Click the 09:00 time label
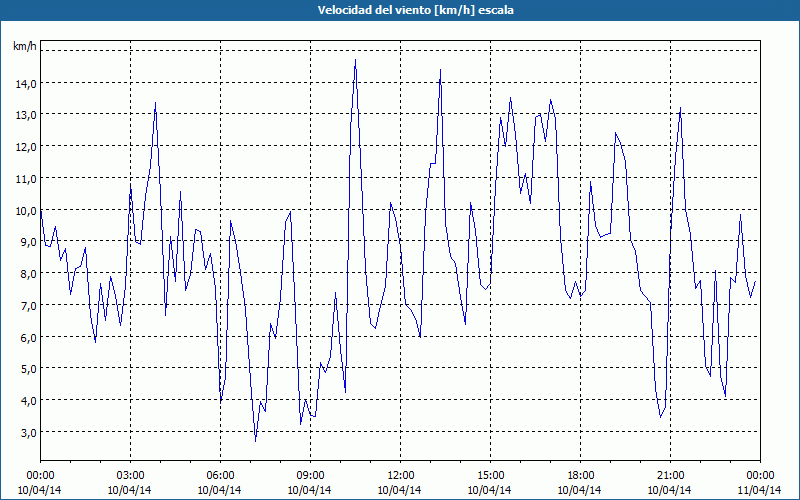Screen dimensions: 800x500 [x=310, y=476]
